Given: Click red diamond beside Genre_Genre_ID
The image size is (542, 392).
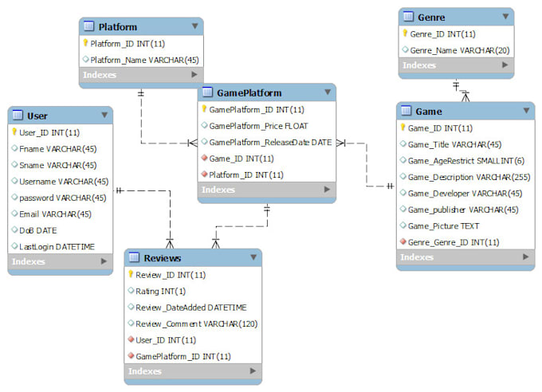Looking at the screenshot, I should coord(403,241).
